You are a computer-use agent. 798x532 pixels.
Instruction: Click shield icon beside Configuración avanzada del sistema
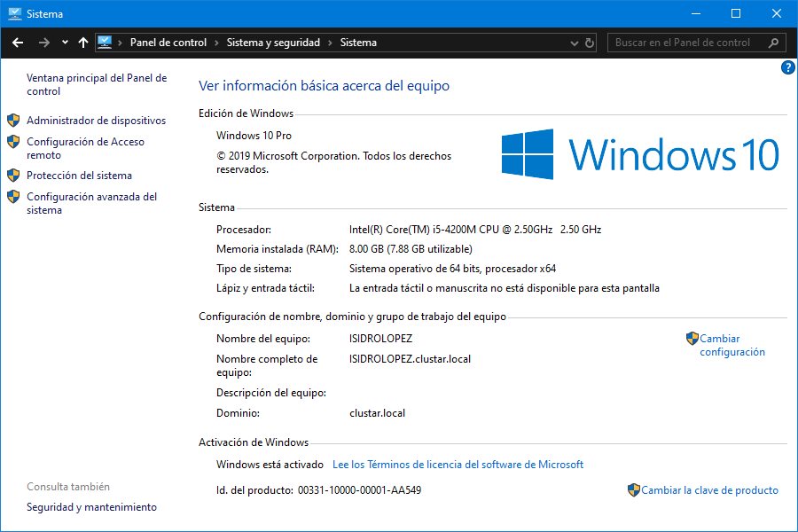(13, 197)
